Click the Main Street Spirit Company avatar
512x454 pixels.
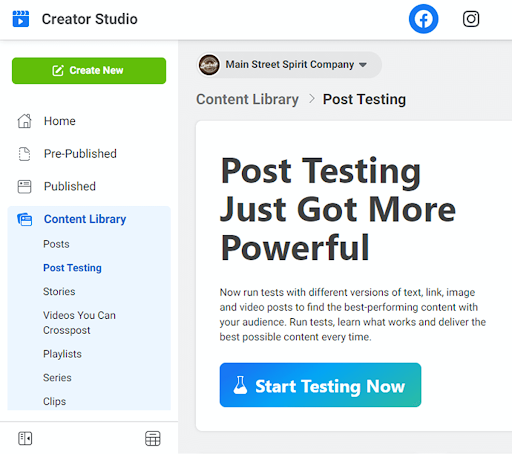[x=209, y=65]
